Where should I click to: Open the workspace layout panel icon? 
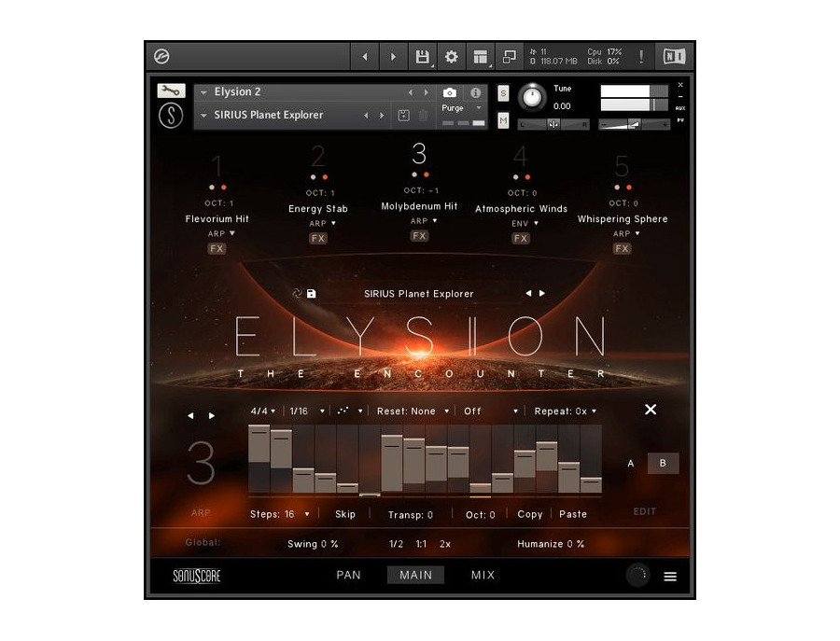point(481,56)
